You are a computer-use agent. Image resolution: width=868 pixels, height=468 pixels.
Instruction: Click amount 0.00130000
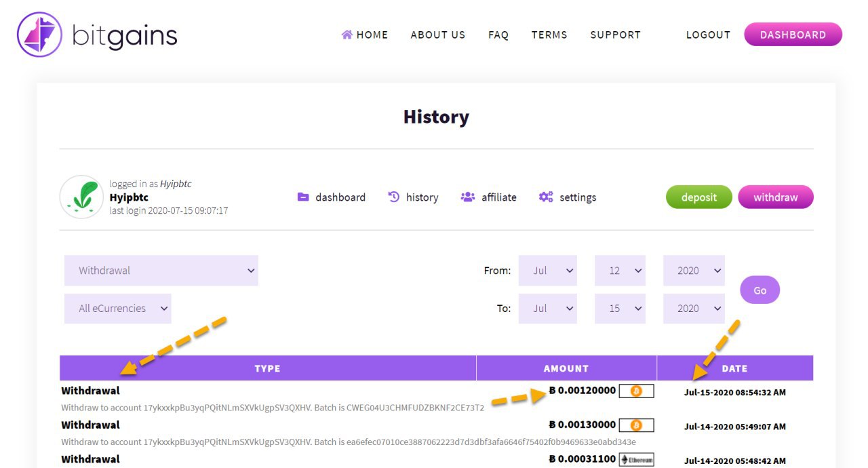(583, 425)
